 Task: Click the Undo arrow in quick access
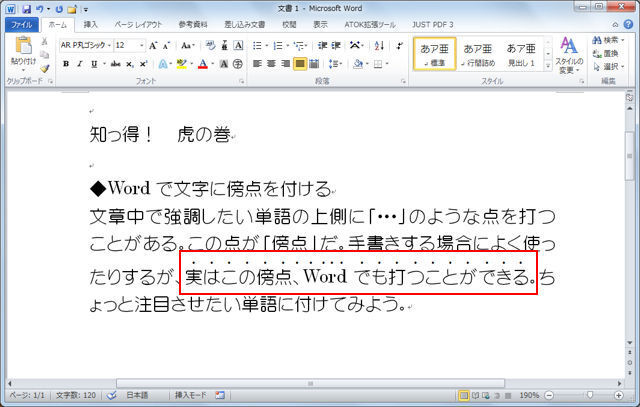pos(40,9)
